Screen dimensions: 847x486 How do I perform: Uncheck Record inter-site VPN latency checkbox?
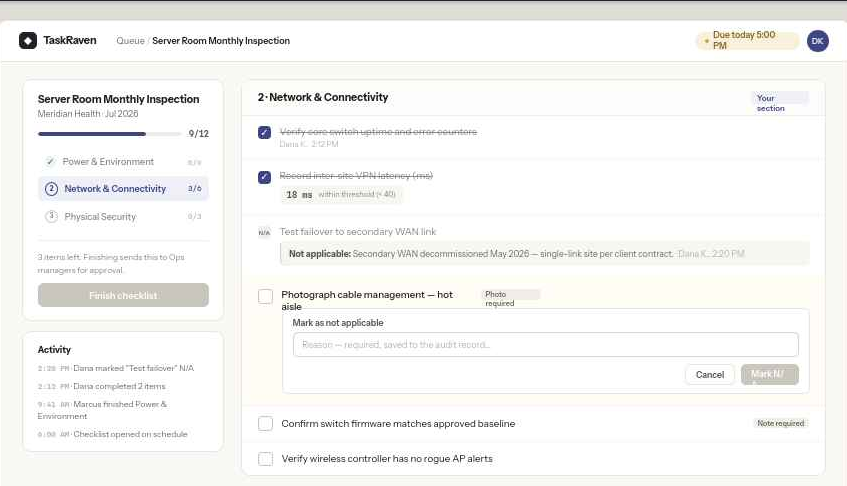pos(265,177)
